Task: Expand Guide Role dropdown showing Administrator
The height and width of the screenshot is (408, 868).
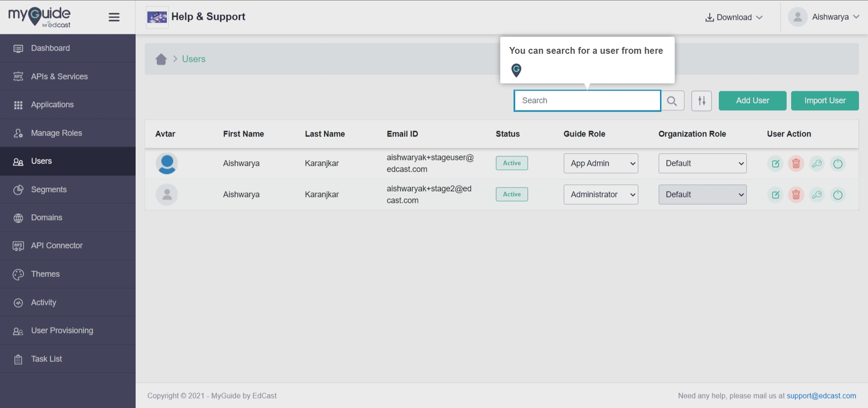Action: click(x=601, y=195)
